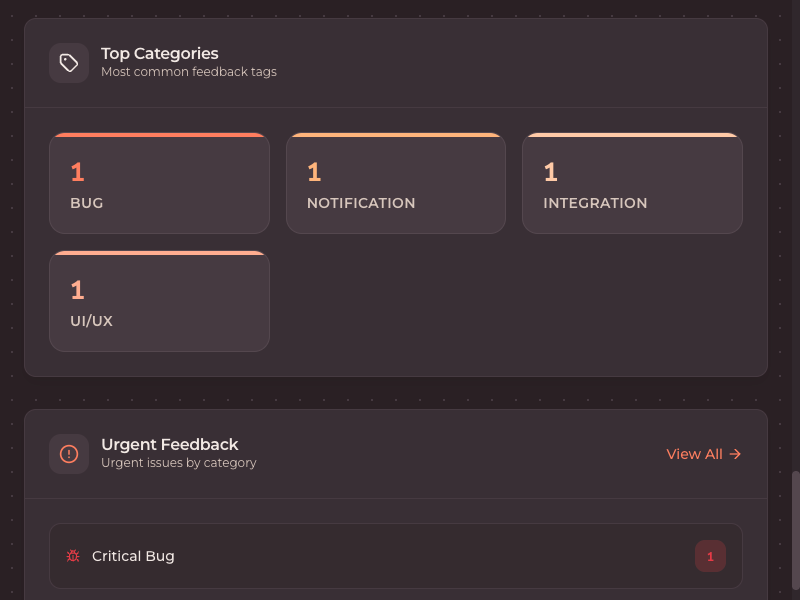Click the Top Categories heading
This screenshot has height=600, width=800.
click(x=160, y=53)
